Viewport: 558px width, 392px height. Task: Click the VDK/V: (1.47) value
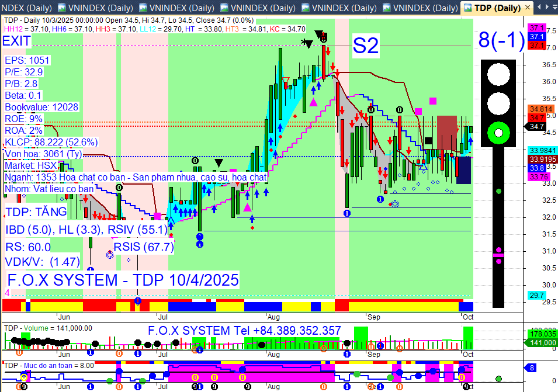[42, 262]
